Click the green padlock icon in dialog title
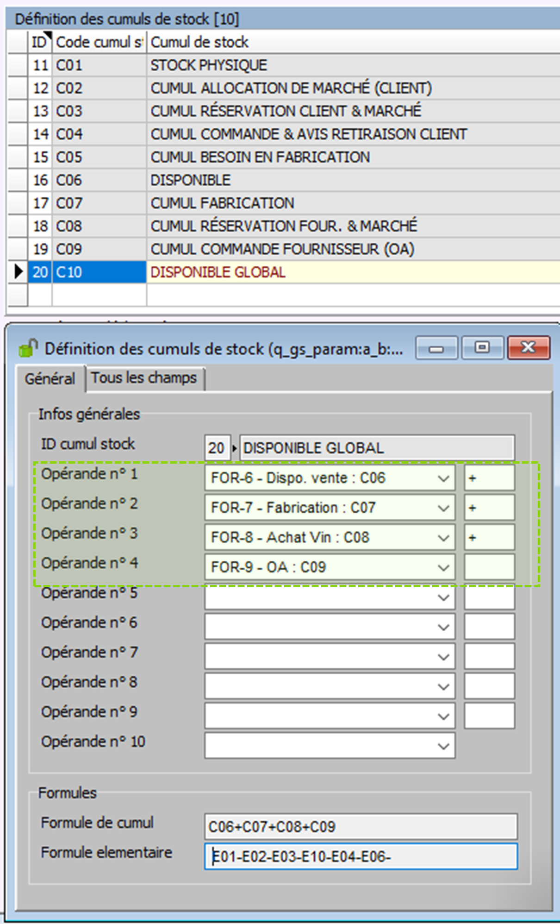This screenshot has height=924, width=560. tap(28, 348)
